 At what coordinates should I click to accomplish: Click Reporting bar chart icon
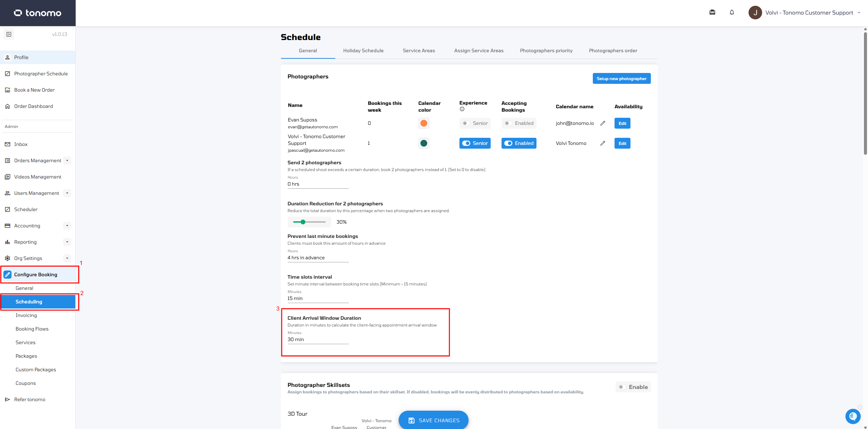[x=7, y=242]
